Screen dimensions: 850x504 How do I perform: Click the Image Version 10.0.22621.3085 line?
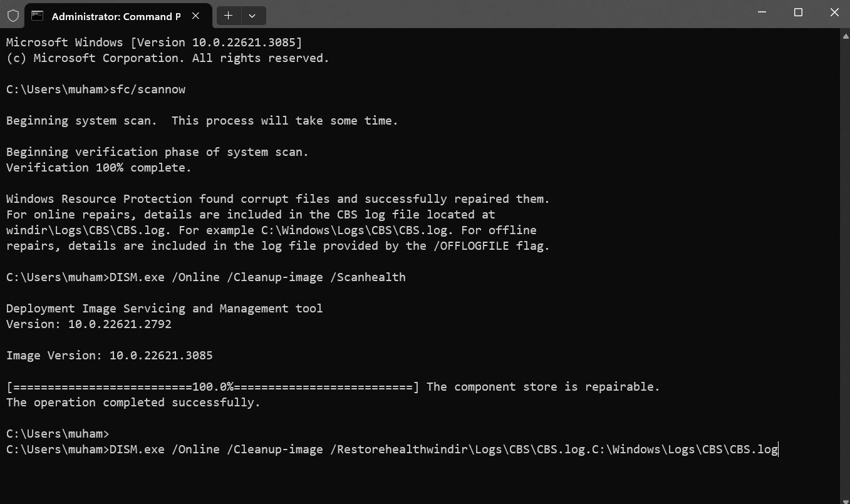tap(110, 356)
